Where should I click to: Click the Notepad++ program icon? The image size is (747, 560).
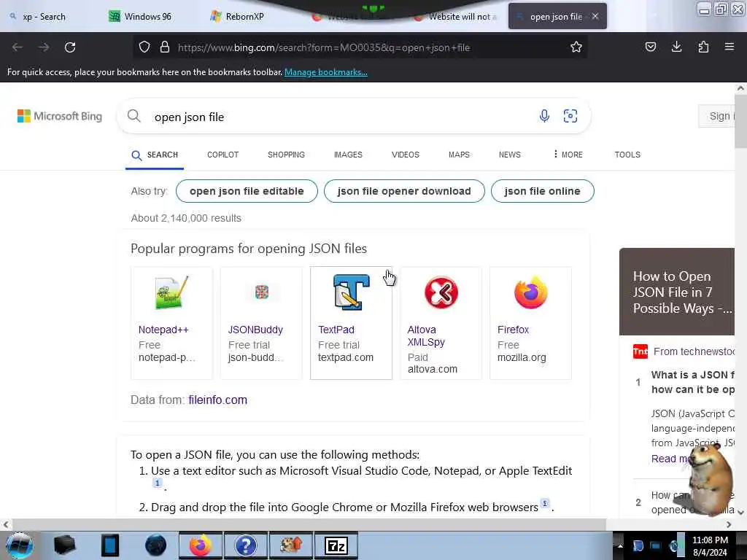click(x=171, y=292)
